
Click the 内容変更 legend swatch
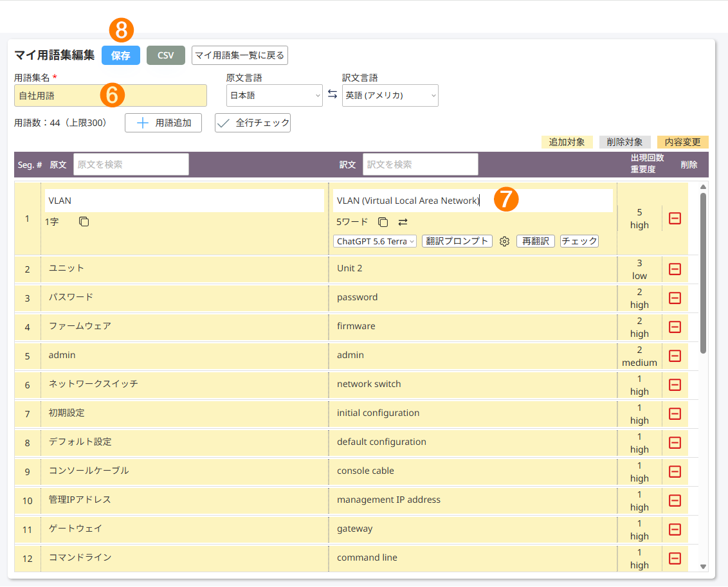(682, 142)
